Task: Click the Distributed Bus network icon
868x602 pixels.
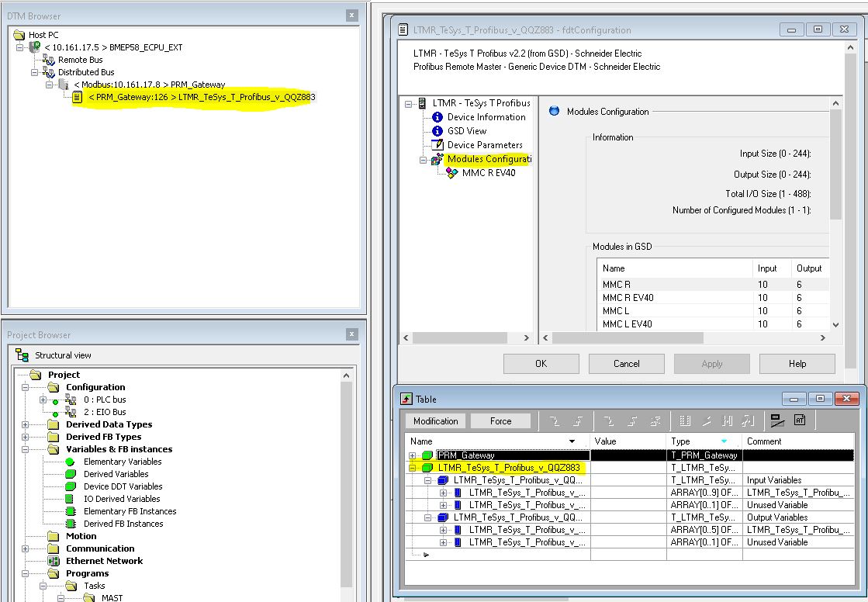Action: click(x=49, y=72)
